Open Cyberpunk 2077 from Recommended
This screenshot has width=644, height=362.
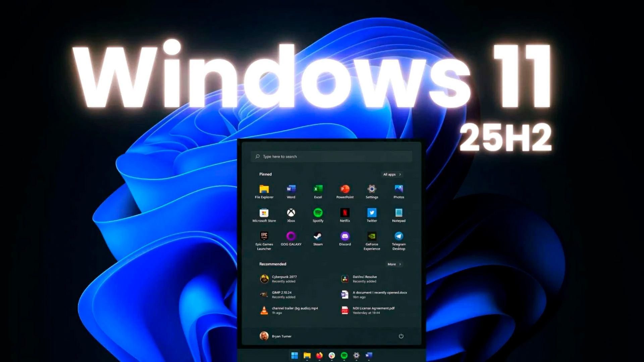click(x=283, y=279)
